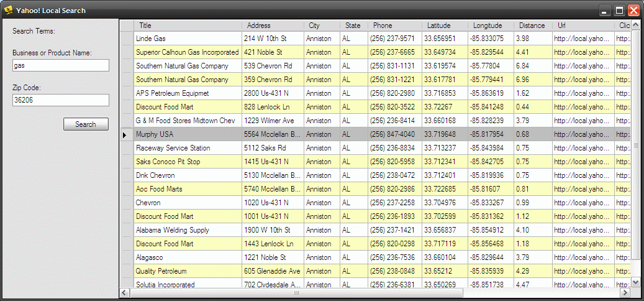Screen dimensions: 644x301
Task: Click the Url cell in the Linde Gas row
Action: tap(583, 39)
